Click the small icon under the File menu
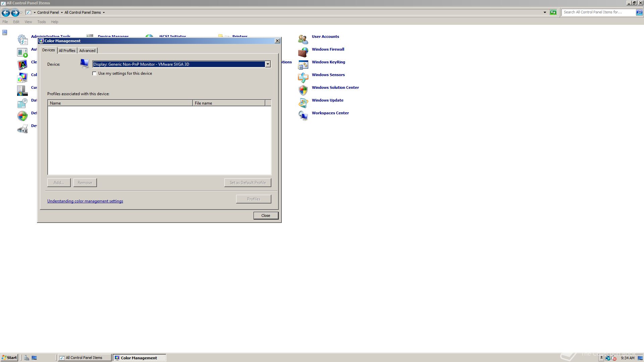This screenshot has height=362, width=644. click(x=5, y=33)
